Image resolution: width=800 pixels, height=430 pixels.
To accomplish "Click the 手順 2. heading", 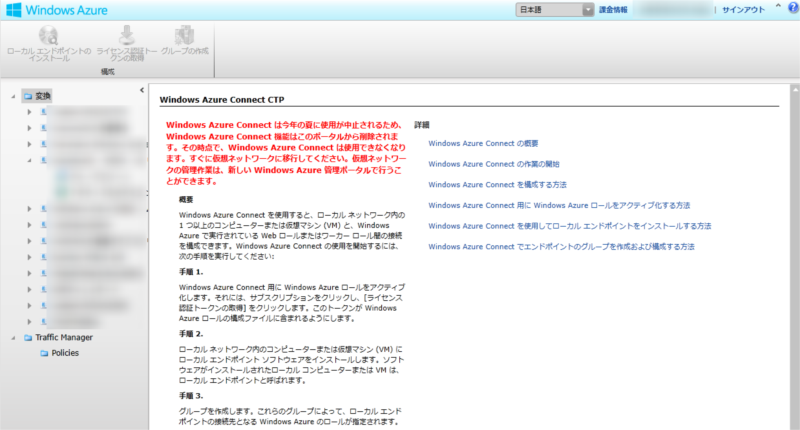I will point(191,334).
